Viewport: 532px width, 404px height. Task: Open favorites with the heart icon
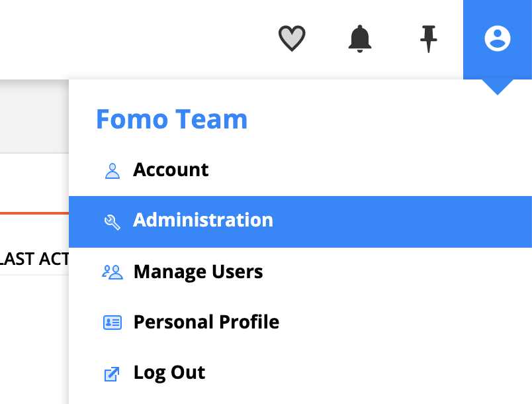pyautogui.click(x=292, y=38)
